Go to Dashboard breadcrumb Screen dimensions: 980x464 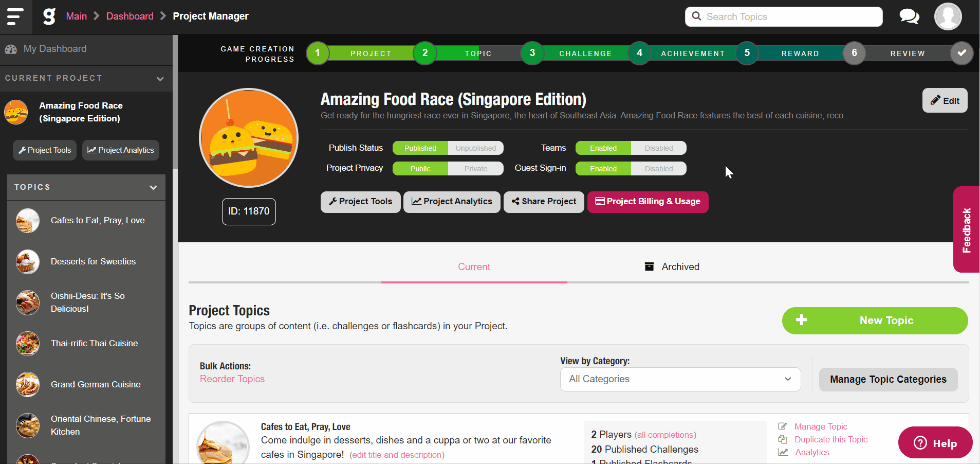[x=130, y=16]
